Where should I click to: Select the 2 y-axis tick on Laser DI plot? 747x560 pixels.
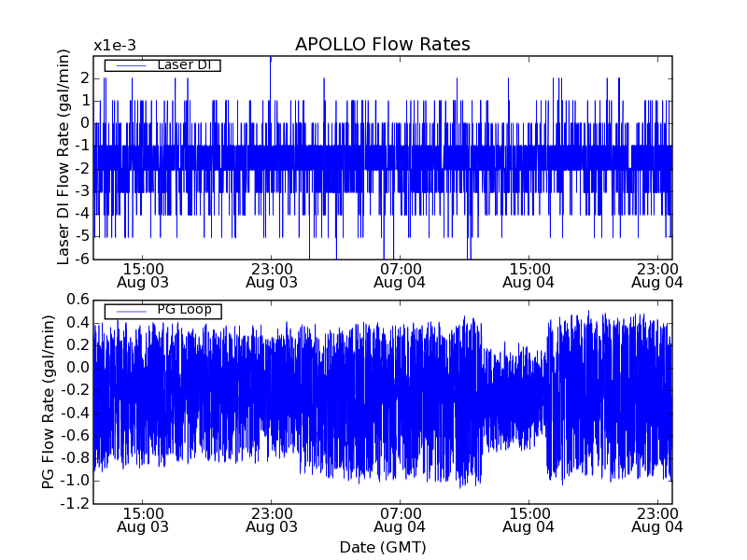click(85, 77)
